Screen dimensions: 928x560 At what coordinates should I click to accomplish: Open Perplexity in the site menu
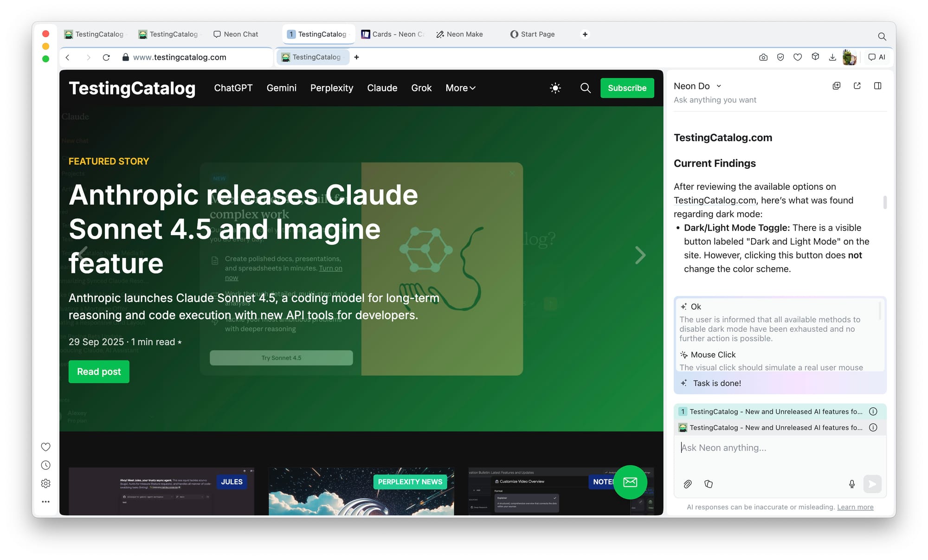click(x=331, y=88)
